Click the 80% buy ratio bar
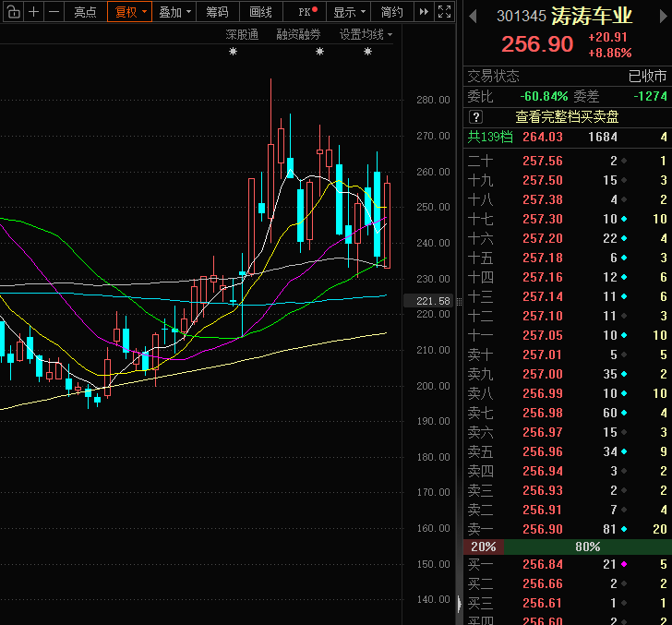The image size is (672, 625). pyautogui.click(x=588, y=547)
